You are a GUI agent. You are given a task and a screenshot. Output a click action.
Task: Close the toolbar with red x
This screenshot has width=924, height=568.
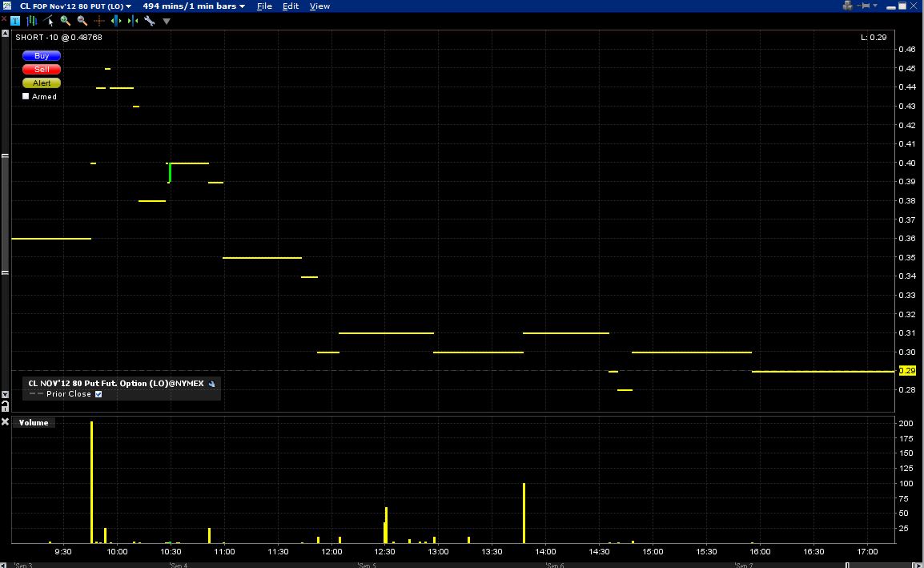[x=3, y=19]
